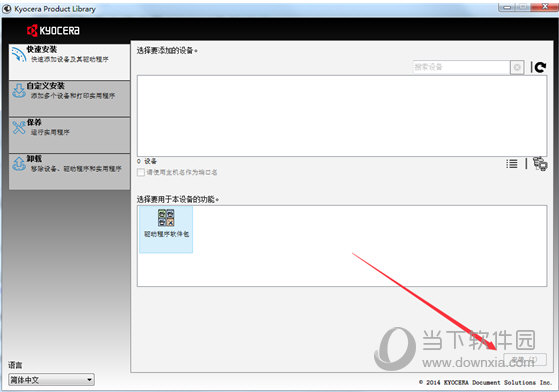Screen dimensions: 559x392
Task: Click the add custom device icon
Action: [x=540, y=164]
